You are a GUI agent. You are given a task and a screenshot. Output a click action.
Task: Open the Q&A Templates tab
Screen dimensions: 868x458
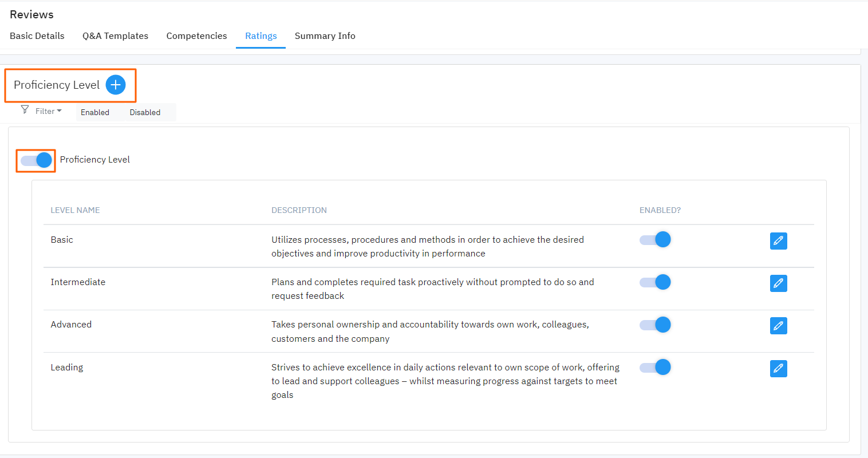115,36
